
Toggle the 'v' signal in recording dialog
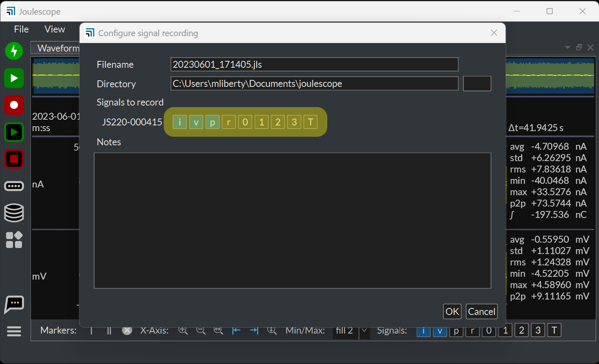click(196, 122)
